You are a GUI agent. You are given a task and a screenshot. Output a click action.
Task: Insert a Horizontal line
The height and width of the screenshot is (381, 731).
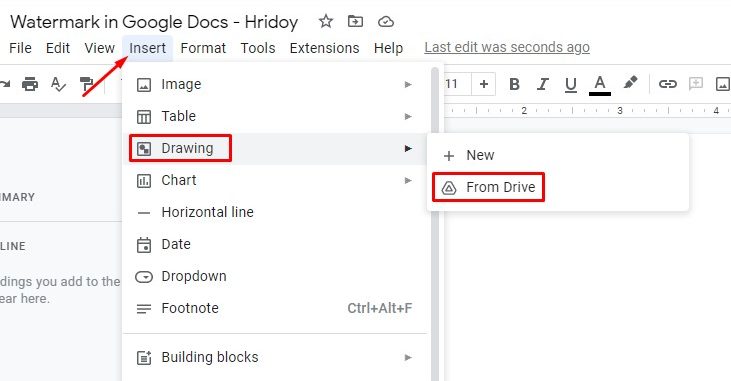pos(275,212)
